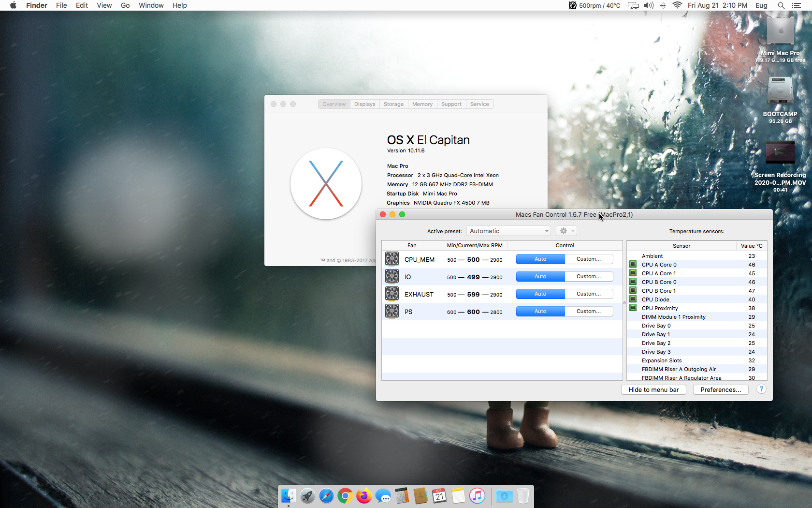Viewport: 812px width, 508px height.
Task: Click the menu bar date and time
Action: click(717, 5)
